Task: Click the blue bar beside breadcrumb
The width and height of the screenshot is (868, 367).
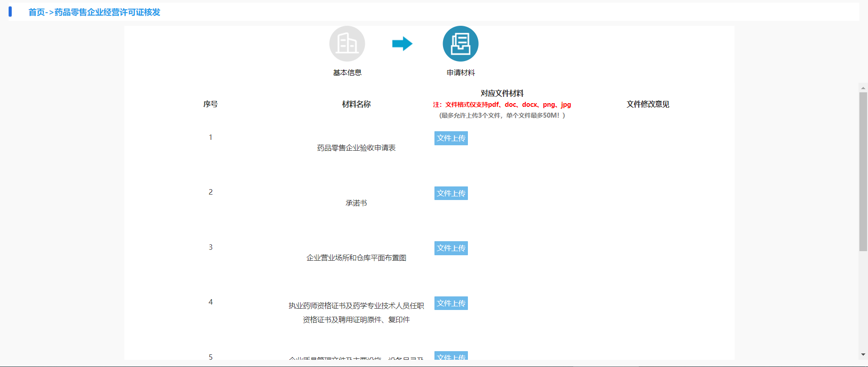Action: (10, 12)
